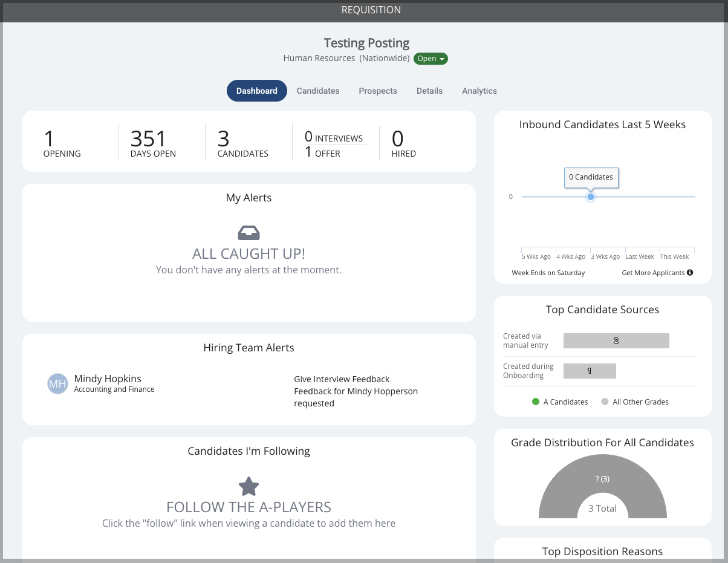Click the MH avatar for Mindy Hopkins

(57, 383)
